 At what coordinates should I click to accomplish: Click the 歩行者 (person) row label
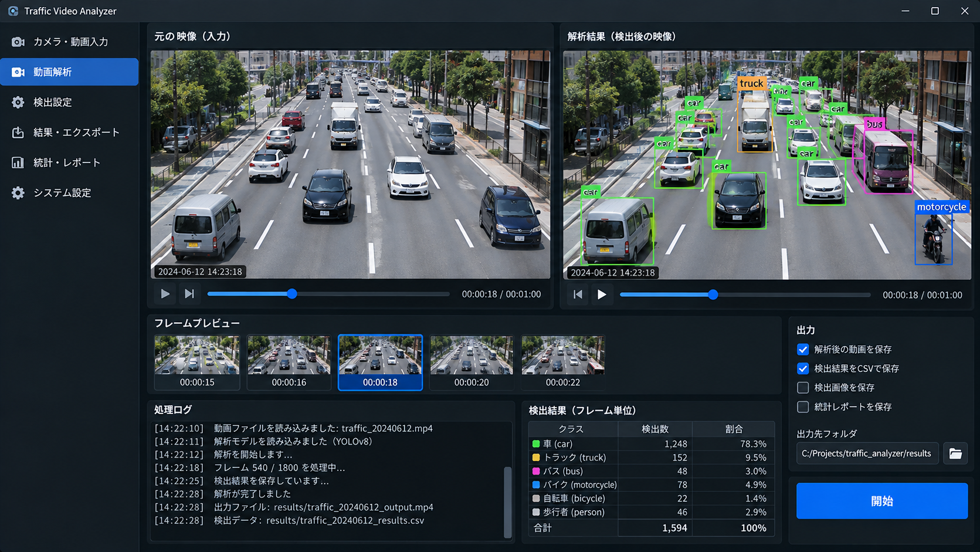(574, 512)
